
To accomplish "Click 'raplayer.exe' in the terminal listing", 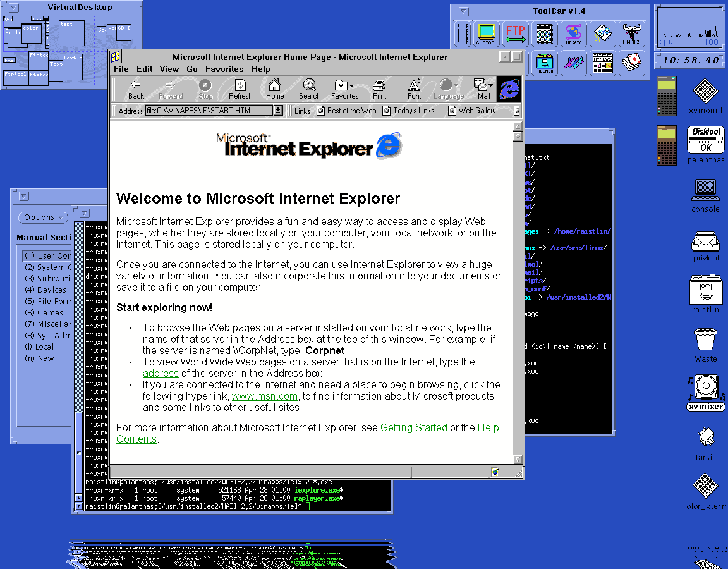I will (317, 498).
